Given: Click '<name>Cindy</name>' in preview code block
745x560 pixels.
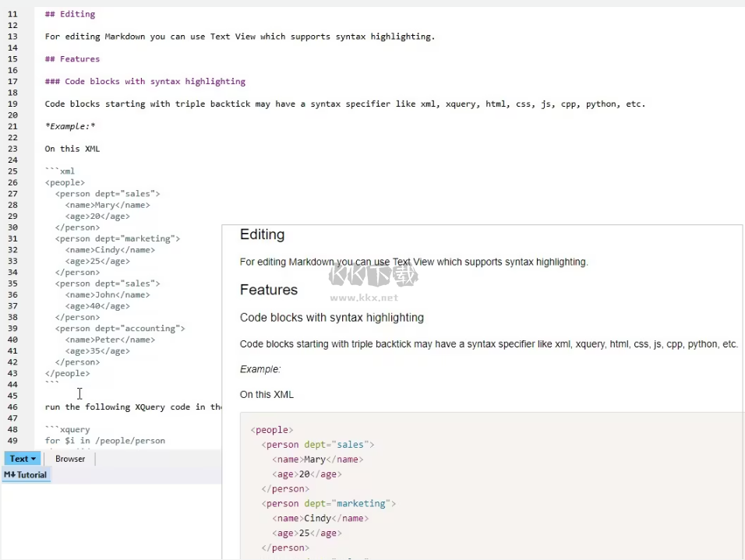Looking at the screenshot, I should click(320, 518).
